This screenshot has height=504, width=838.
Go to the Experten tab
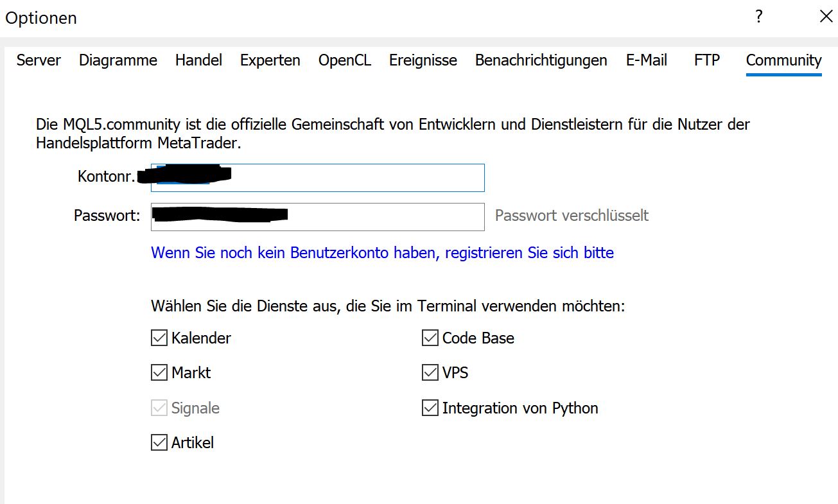(x=270, y=60)
